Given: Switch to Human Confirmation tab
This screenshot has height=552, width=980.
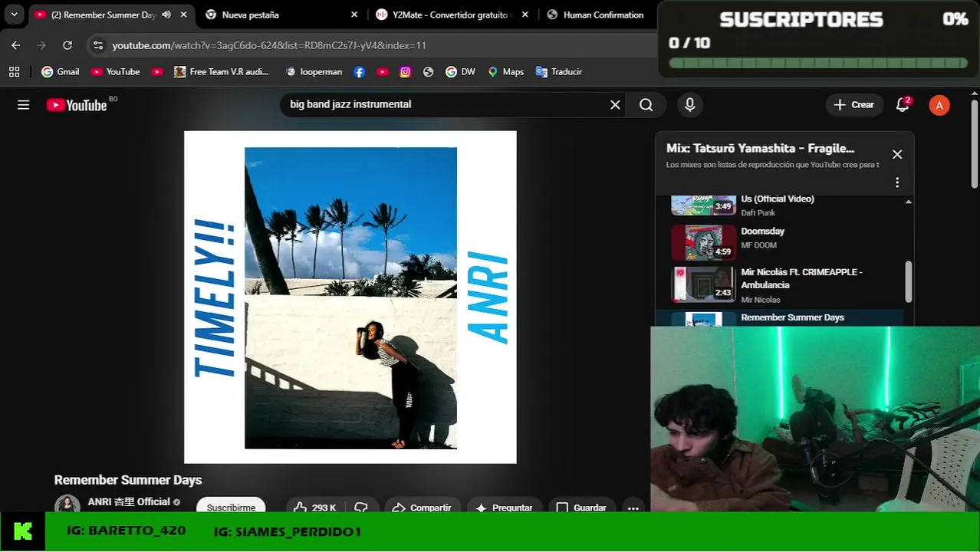Looking at the screenshot, I should 598,15.
